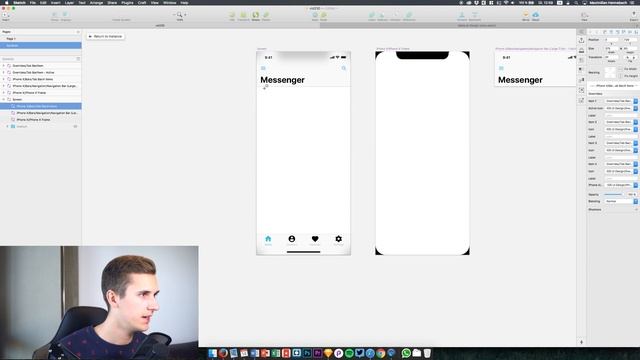Click the Spotlight search icon in the menu bar
The width and height of the screenshot is (640, 360).
click(576, 2)
